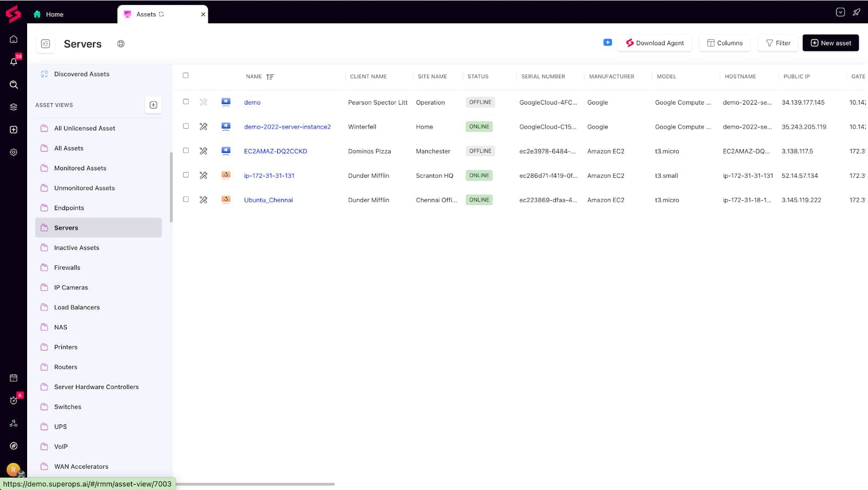Click the public IP 34.139.177.145
This screenshot has height=490, width=868.
tap(803, 103)
